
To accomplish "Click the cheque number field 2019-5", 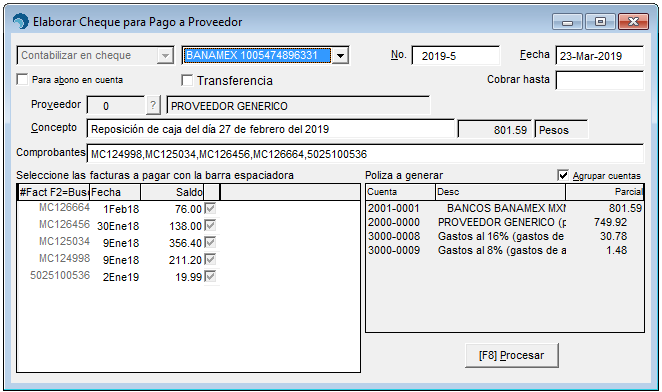I will coord(456,56).
